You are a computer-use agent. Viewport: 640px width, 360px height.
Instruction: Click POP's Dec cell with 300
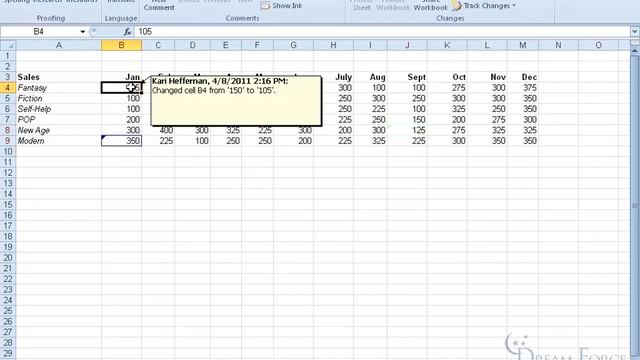(x=522, y=120)
